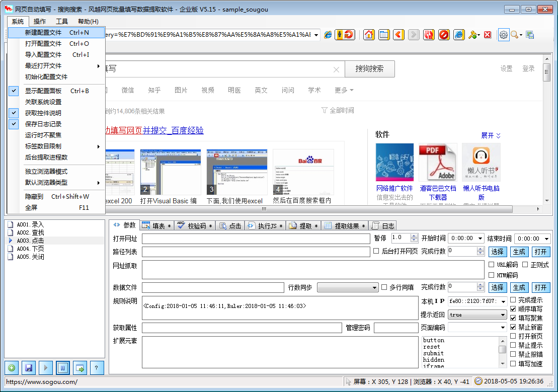Switch to the 填表 tab
The image size is (558, 392).
[x=156, y=226]
